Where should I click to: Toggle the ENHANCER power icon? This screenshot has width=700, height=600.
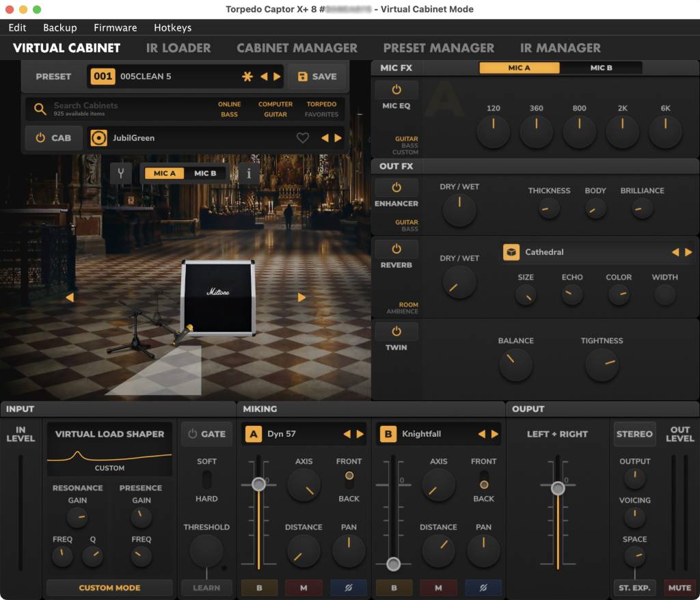pyautogui.click(x=396, y=187)
